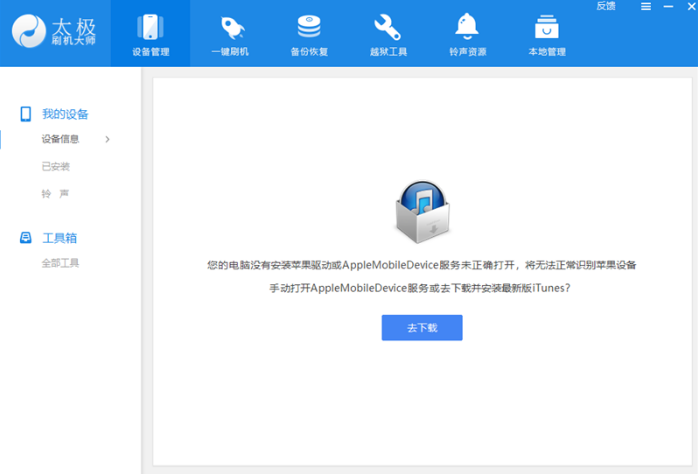Close the application window
This screenshot has height=474, width=698.
pos(691,6)
